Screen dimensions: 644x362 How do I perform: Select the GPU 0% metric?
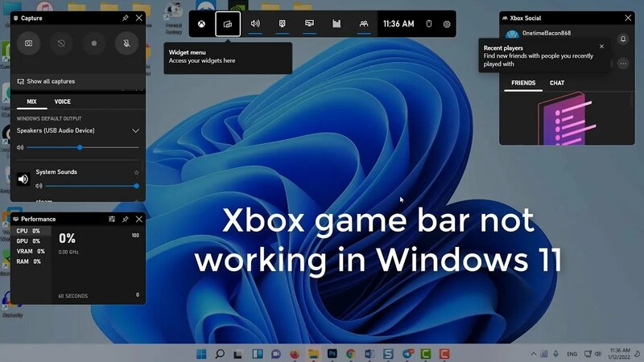tap(31, 241)
